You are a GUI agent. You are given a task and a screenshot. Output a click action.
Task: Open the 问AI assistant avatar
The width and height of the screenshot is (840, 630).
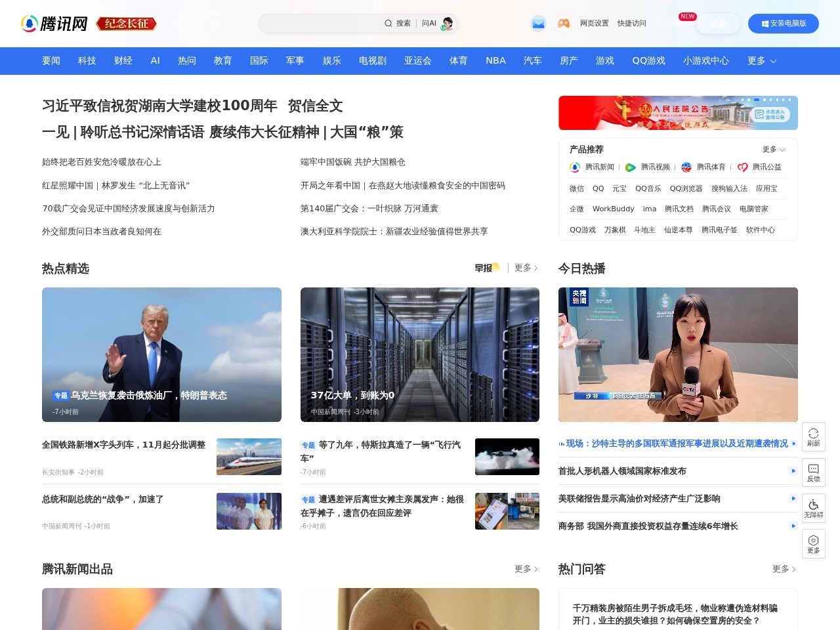[x=448, y=24]
